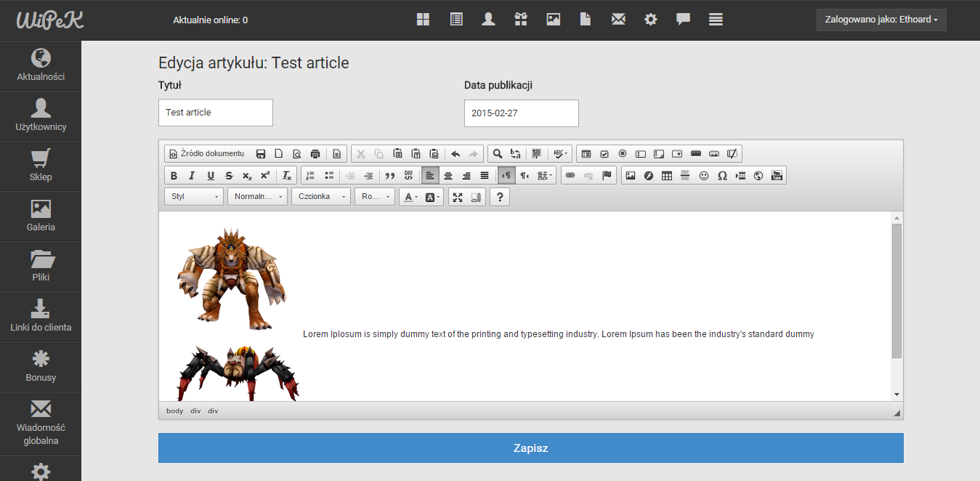Open Wiadomość globalna in sidebar

41,422
